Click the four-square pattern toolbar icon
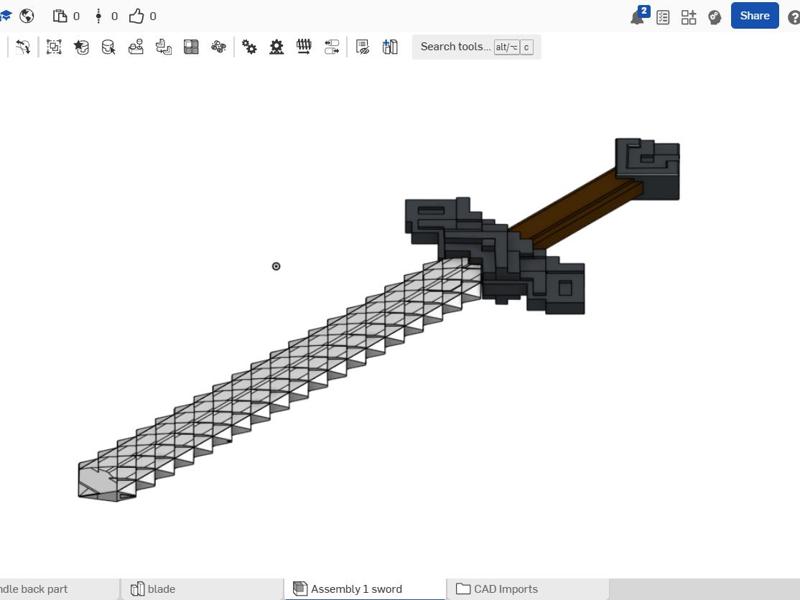The image size is (800, 600). click(191, 47)
